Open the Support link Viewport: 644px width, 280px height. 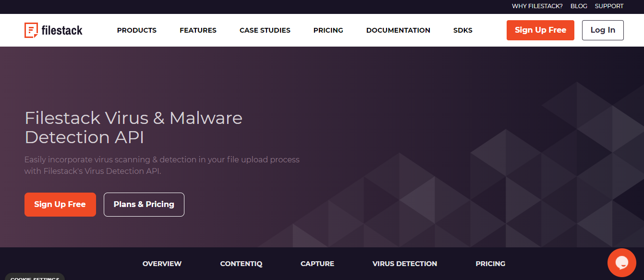(609, 6)
